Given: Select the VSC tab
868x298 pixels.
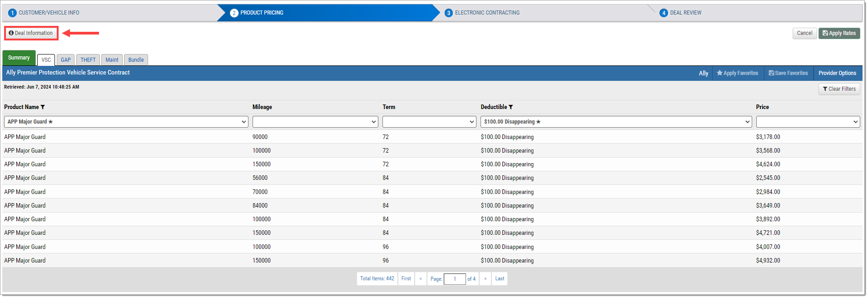Looking at the screenshot, I should coord(46,60).
